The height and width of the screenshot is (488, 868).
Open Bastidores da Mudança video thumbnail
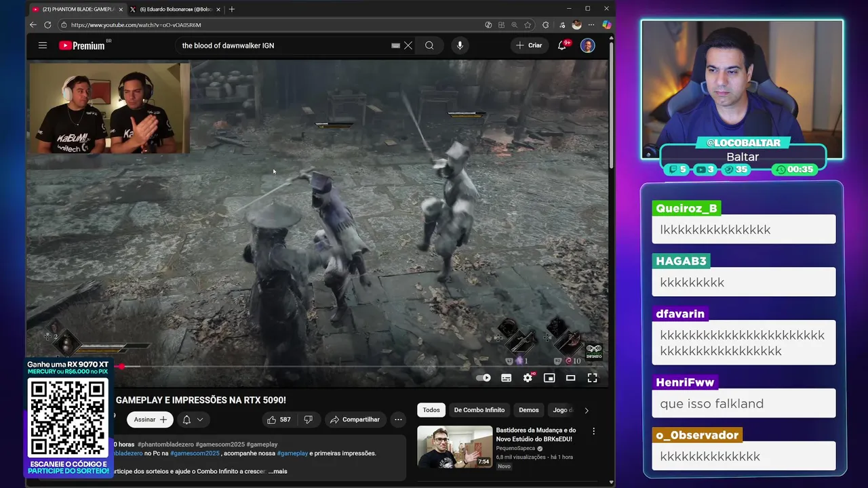pos(454,447)
